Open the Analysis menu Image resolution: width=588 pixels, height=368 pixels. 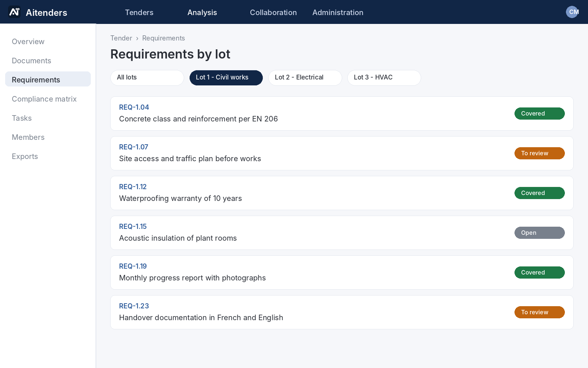click(x=202, y=13)
